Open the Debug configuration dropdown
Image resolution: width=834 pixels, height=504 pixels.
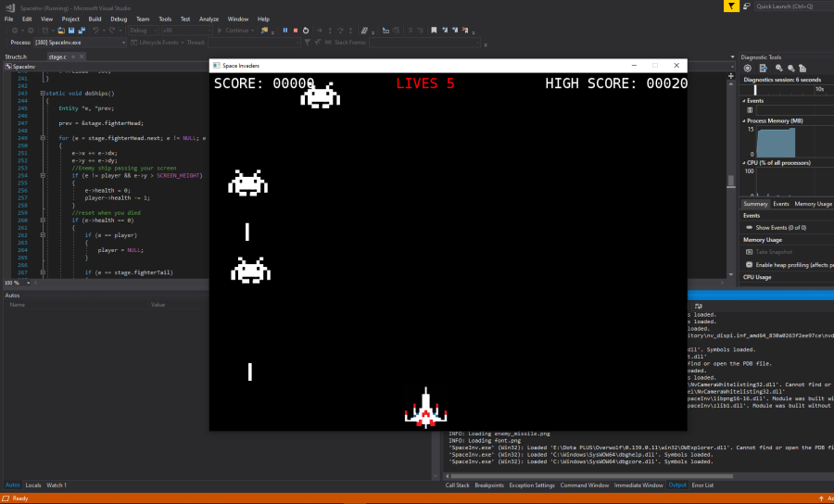point(143,31)
